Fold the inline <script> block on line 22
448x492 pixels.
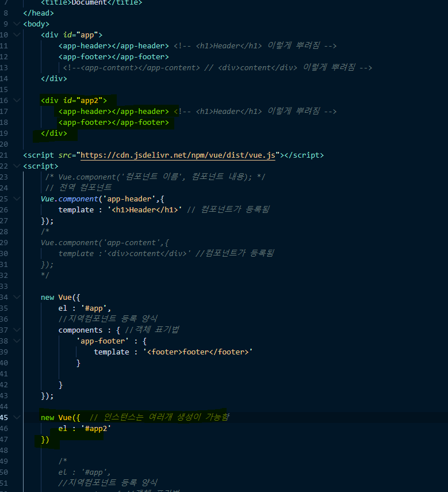pyautogui.click(x=17, y=166)
